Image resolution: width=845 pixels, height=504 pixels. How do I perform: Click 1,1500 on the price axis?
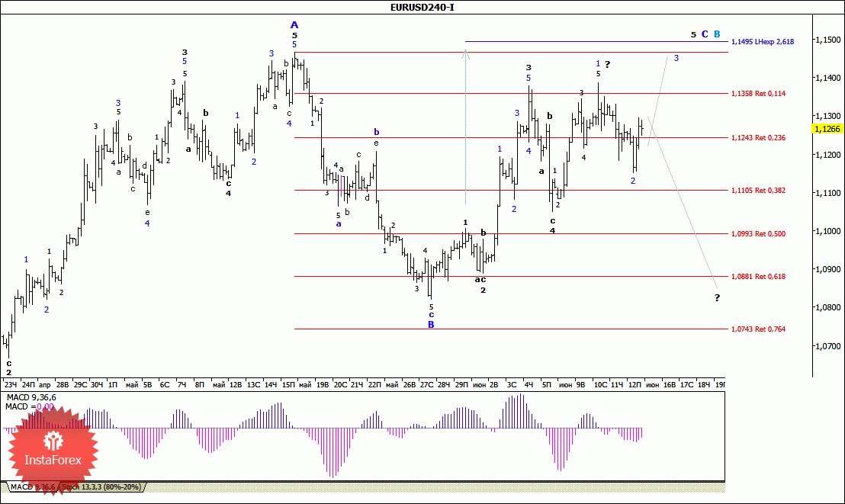pyautogui.click(x=827, y=40)
